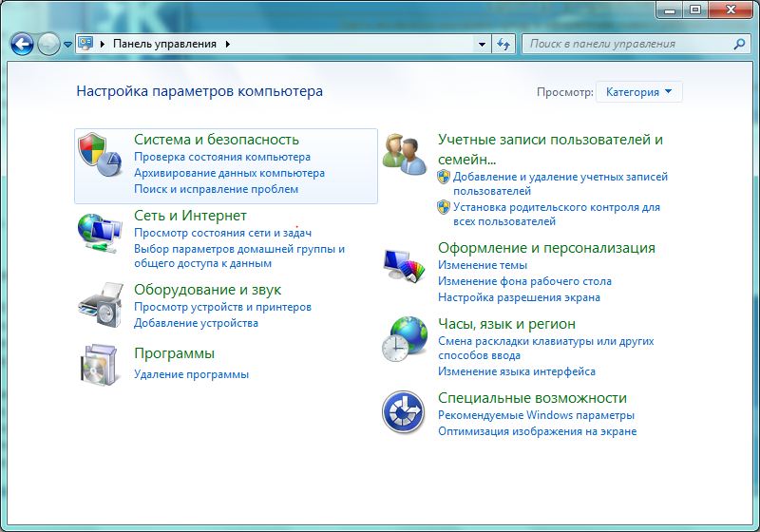Click the refresh icon next to address bar
The width and height of the screenshot is (760, 532).
[x=503, y=44]
